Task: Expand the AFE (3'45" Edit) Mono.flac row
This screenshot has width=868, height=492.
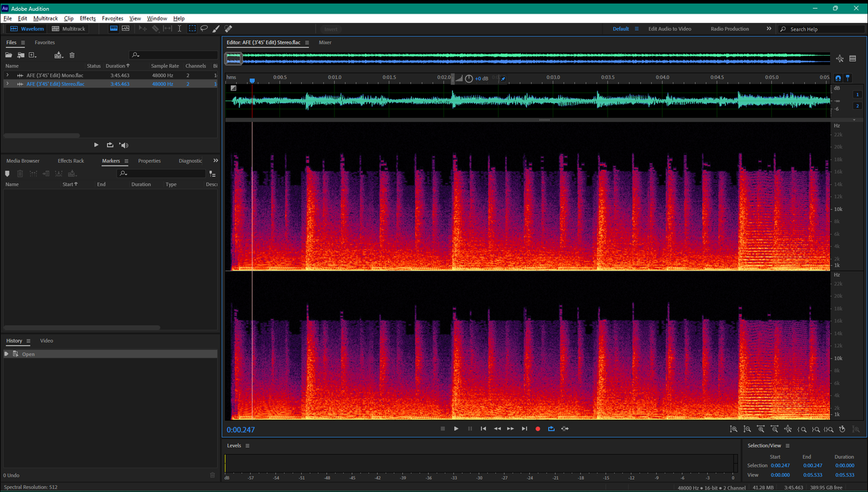Action: 7,75
